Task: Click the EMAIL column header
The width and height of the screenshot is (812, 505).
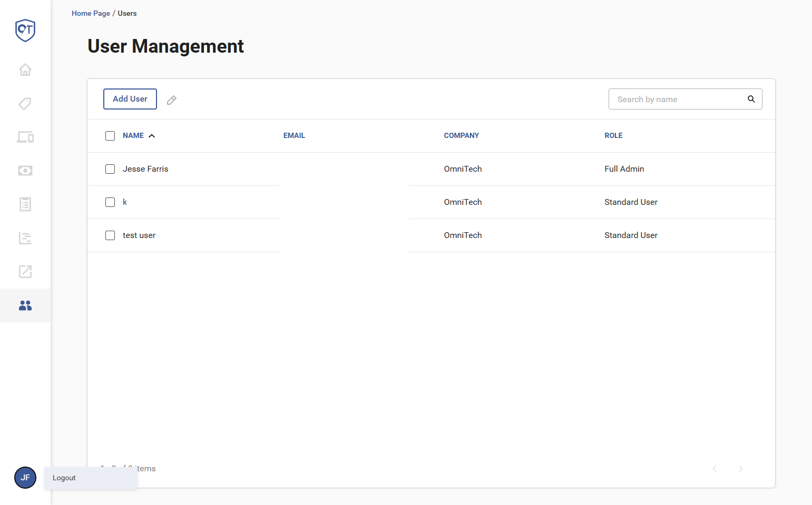Action: [294, 135]
